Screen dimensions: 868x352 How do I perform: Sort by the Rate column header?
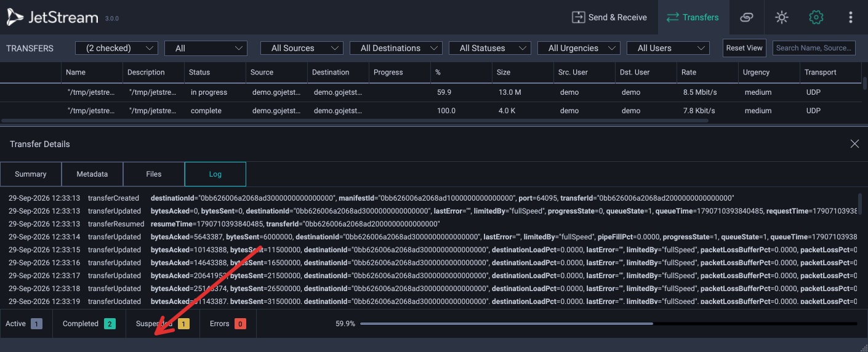tap(708, 72)
